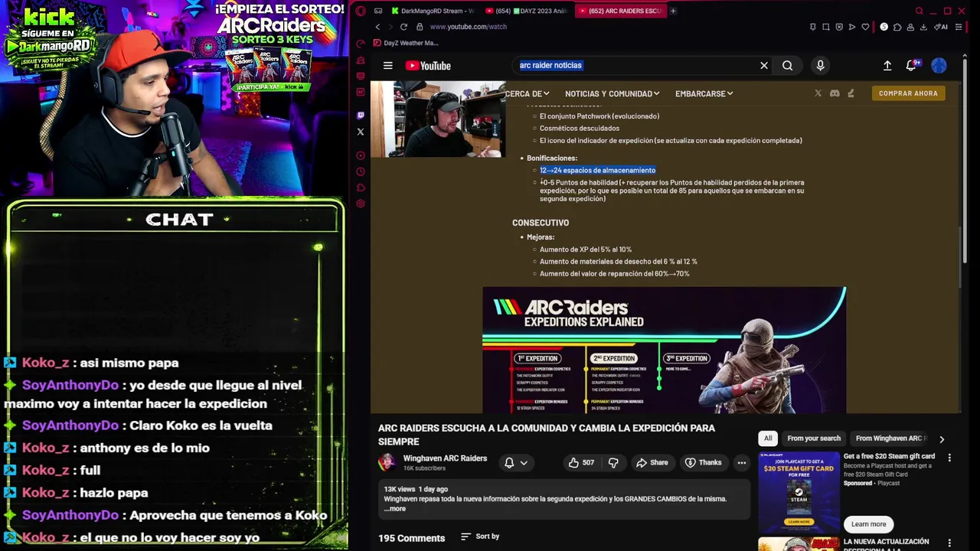The width and height of the screenshot is (980, 551).
Task: Switch to DarkMangoRD Stream tab
Action: tap(433, 11)
